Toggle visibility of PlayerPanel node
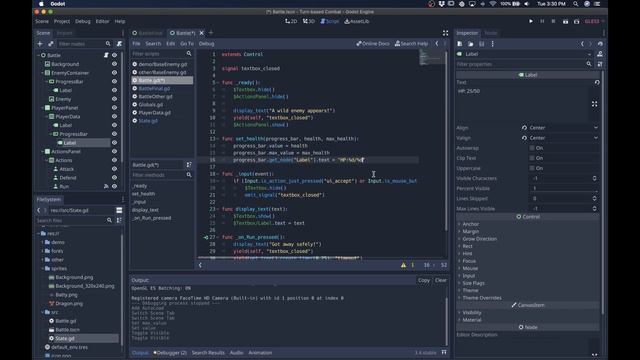 click(114, 108)
